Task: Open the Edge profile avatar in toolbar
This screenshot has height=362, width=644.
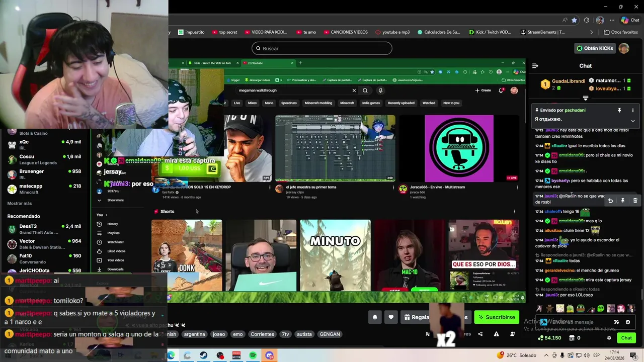Action: 600,20
